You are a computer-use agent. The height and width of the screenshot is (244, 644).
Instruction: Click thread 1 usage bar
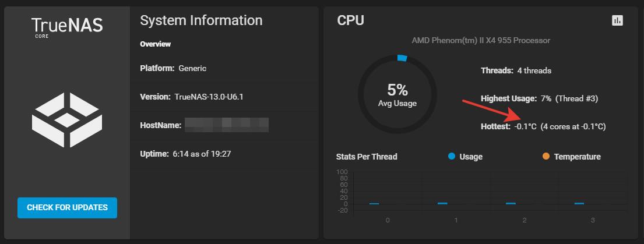(x=442, y=203)
